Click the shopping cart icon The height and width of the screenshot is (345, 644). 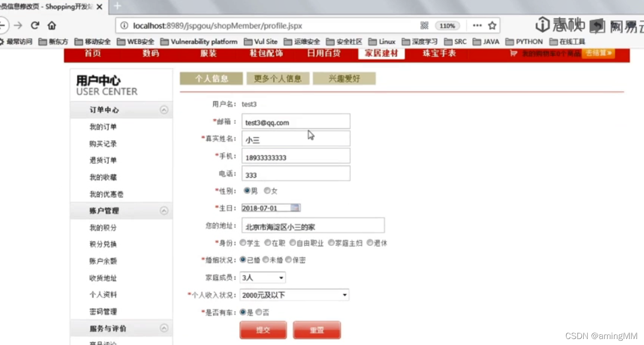pyautogui.click(x=514, y=53)
